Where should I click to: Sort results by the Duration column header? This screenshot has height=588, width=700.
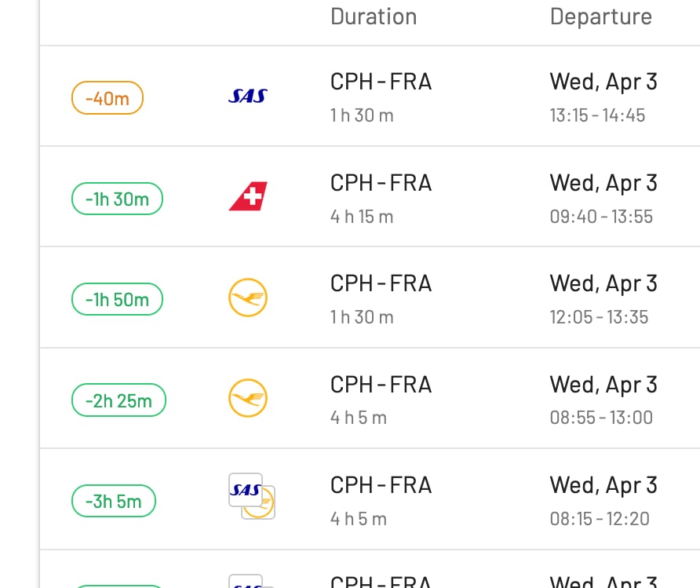pos(374,16)
